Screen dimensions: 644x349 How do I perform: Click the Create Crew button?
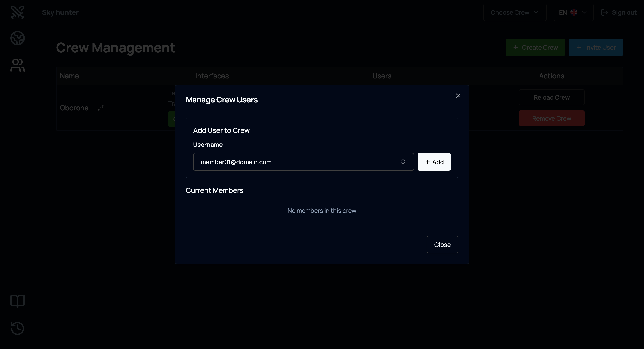tap(535, 48)
